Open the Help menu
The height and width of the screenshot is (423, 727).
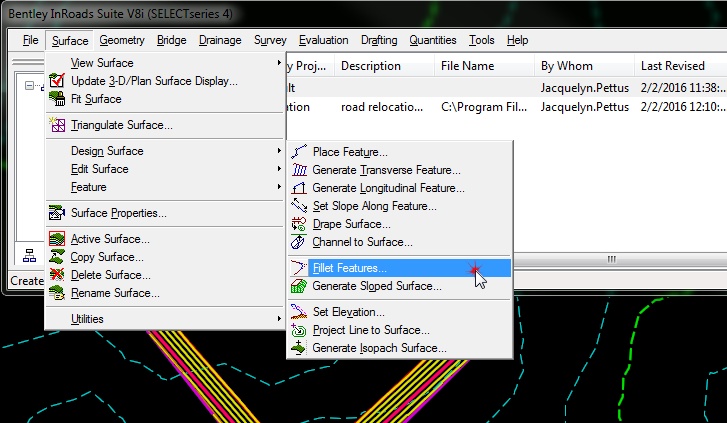click(x=517, y=40)
